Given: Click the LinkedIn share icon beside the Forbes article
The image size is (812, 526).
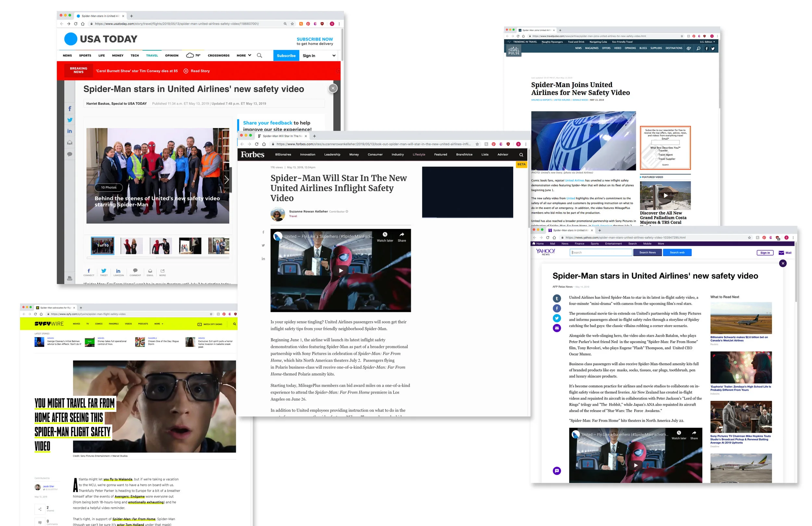Looking at the screenshot, I should [x=263, y=258].
